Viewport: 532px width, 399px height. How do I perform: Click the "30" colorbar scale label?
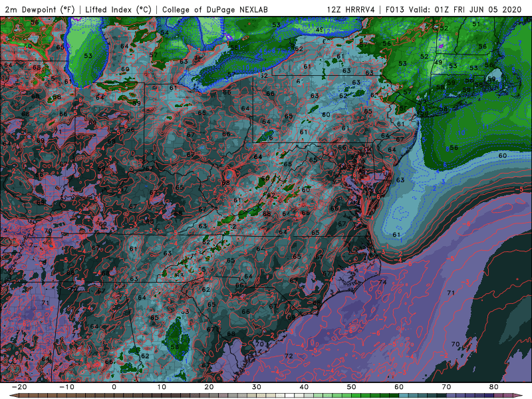click(257, 387)
